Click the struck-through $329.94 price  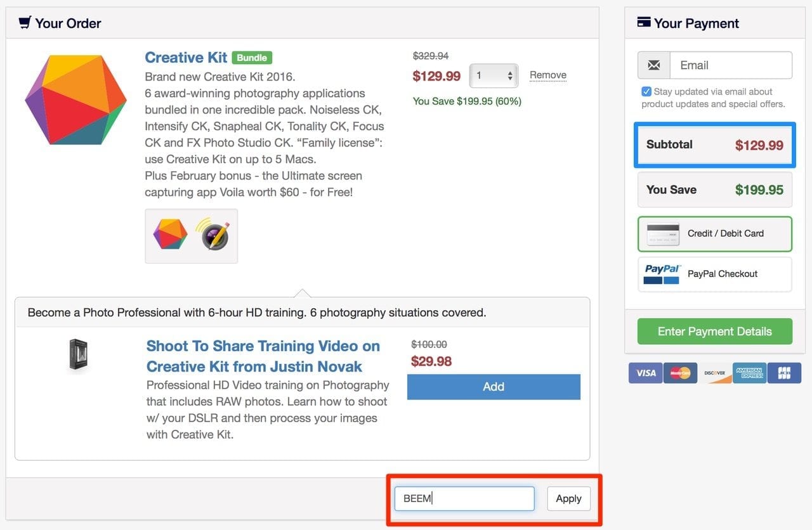click(x=431, y=56)
